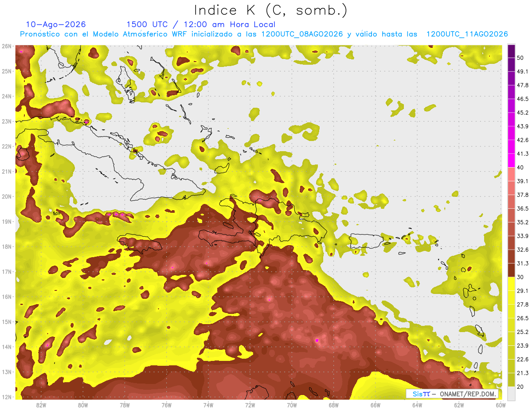The height and width of the screenshot is (411, 532).
Task: Click the colorbar value 20
Action: click(520, 387)
